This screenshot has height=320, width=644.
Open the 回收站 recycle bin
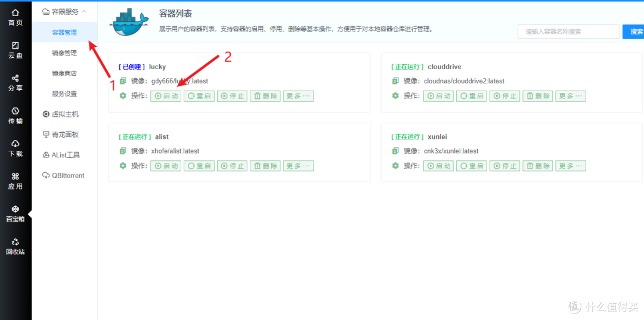[16, 247]
